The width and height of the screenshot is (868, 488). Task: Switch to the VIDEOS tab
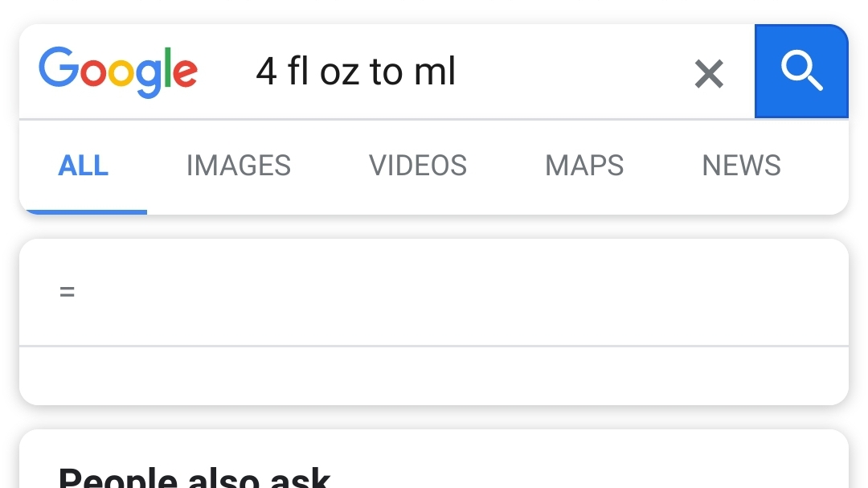click(418, 166)
